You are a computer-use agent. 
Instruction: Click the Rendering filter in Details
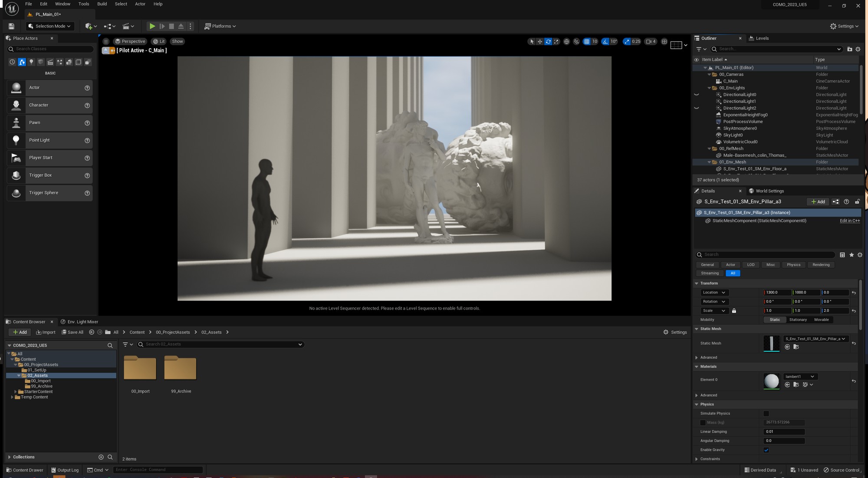(821, 265)
